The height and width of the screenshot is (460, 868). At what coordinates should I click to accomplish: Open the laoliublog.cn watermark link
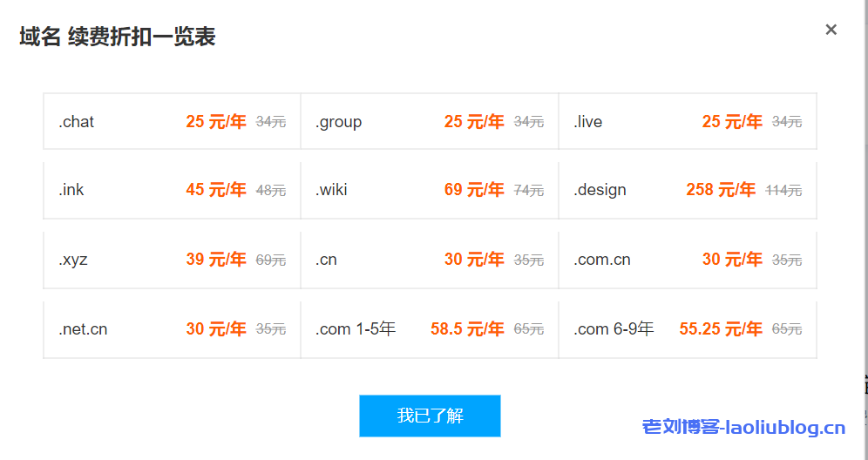pos(743,427)
